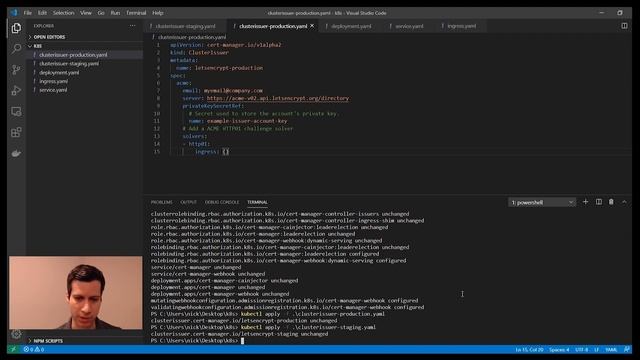
Task: Open deployment.yaml from Explorer tree
Action: [59, 73]
